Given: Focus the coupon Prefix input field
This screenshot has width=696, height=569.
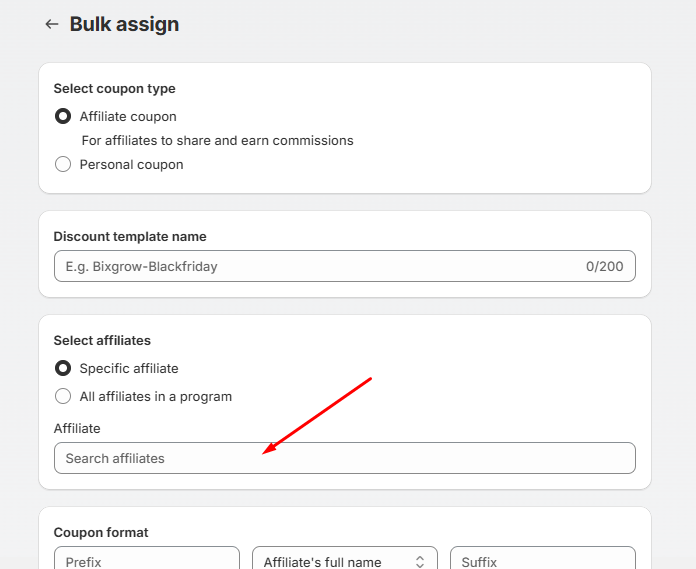Looking at the screenshot, I should click(x=146, y=561).
